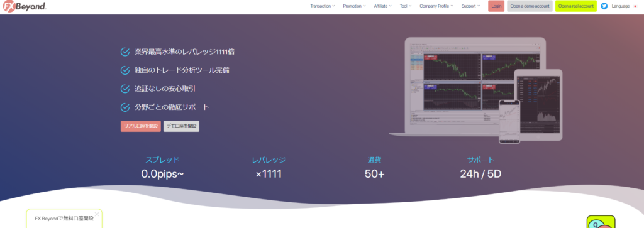This screenshot has height=228, width=644.
Task: Click the Login button
Action: (496, 6)
